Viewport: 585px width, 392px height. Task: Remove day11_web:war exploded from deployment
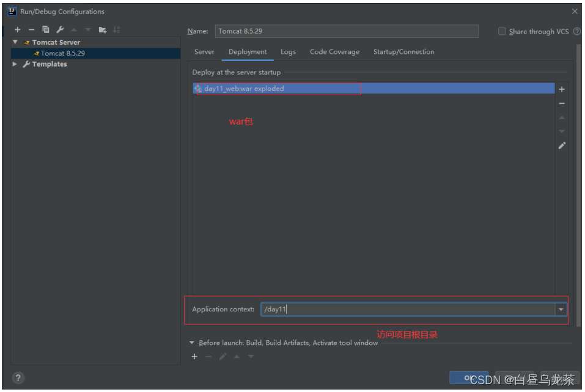(561, 103)
